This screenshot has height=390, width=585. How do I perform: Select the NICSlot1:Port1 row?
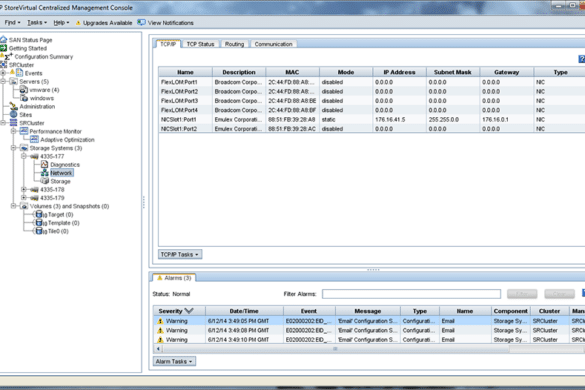(372, 119)
